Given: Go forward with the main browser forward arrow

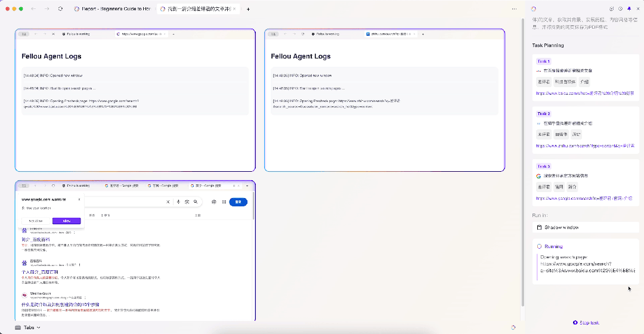Looking at the screenshot, I should pos(47,8).
